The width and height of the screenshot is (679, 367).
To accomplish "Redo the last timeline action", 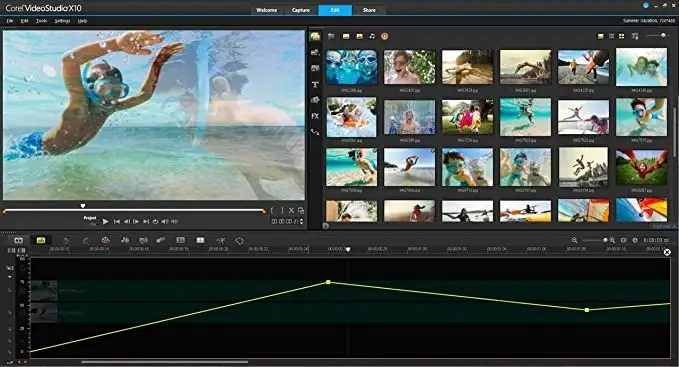I will (x=85, y=240).
